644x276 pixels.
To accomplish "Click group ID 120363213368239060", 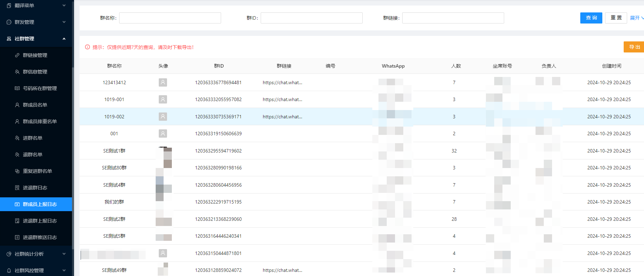I will (x=218, y=219).
